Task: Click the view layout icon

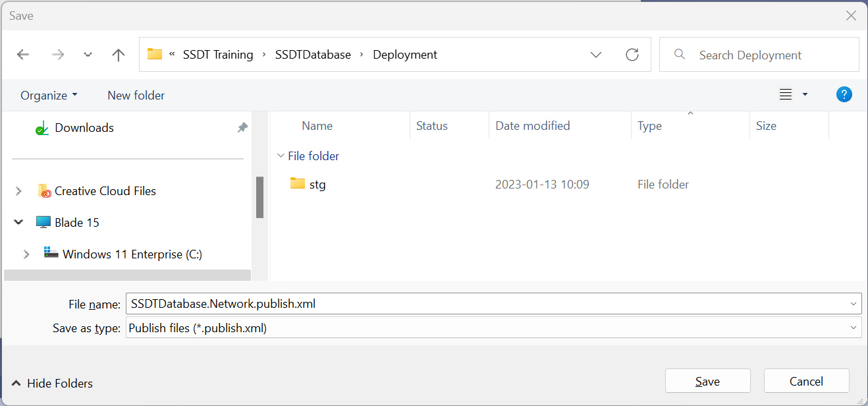Action: 785,95
